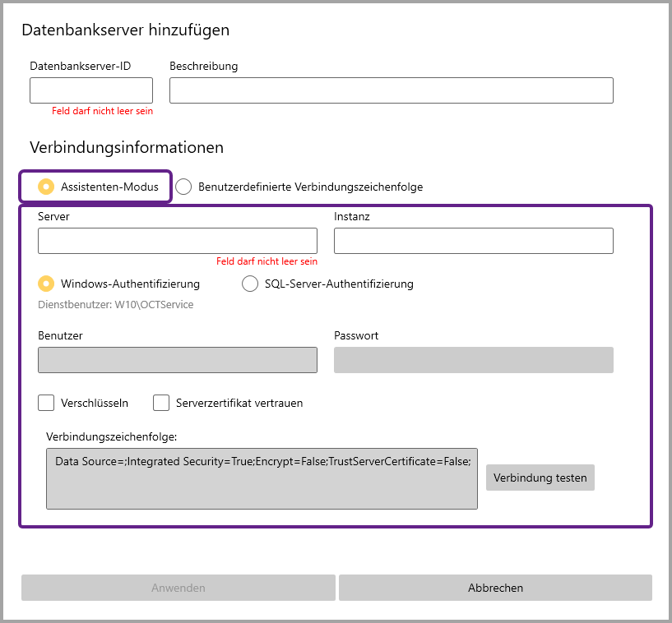The width and height of the screenshot is (672, 623).
Task: Switch to SQL-Server-Authentifizierung
Action: pos(250,284)
